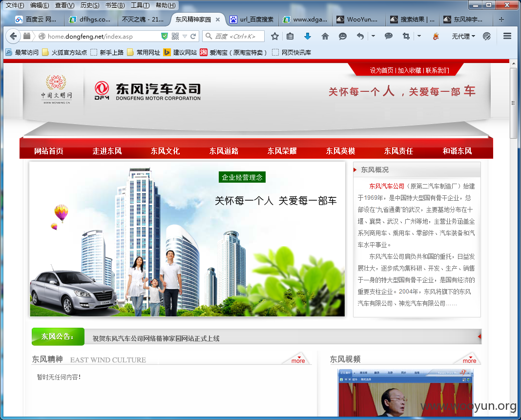Open a new tab with the plus button
The height and width of the screenshot is (420, 521).
[501, 20]
